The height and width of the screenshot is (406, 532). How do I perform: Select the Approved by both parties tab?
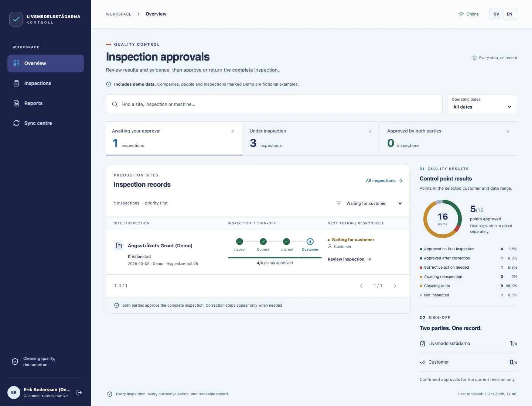pos(449,138)
